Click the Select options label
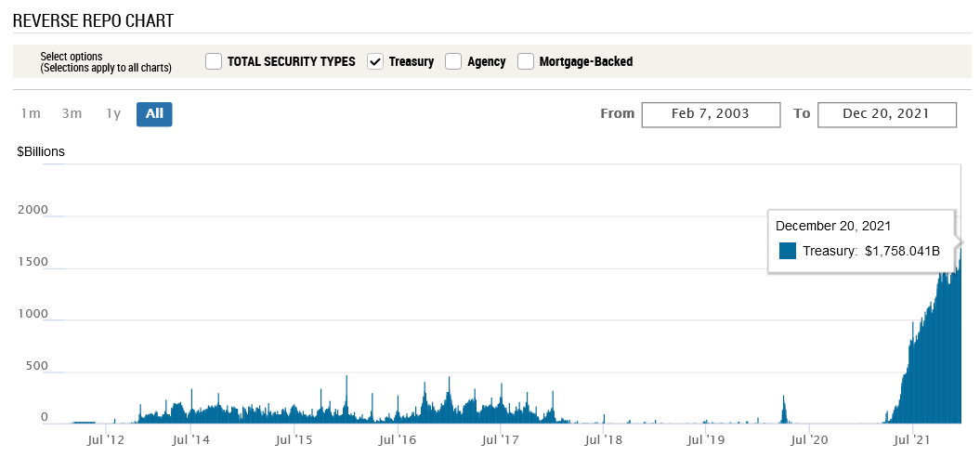Screen dimensions: 980x457 (72, 57)
